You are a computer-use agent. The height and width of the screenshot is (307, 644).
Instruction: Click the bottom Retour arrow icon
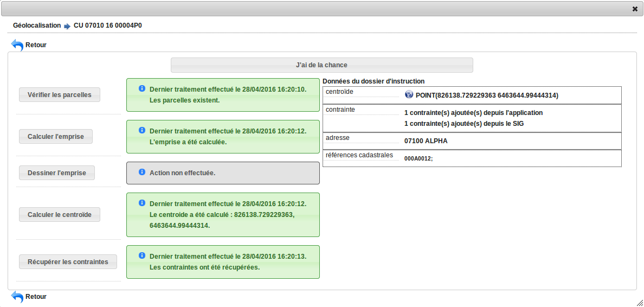click(17, 297)
